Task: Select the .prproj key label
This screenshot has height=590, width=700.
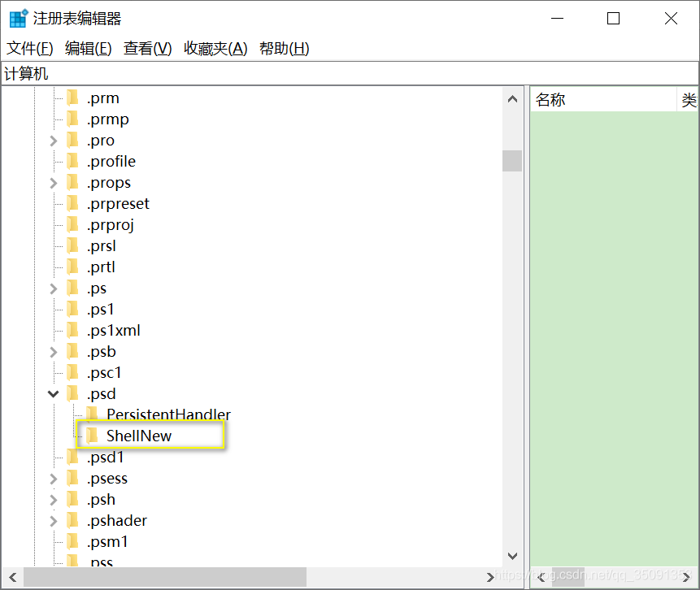Action: 110,225
